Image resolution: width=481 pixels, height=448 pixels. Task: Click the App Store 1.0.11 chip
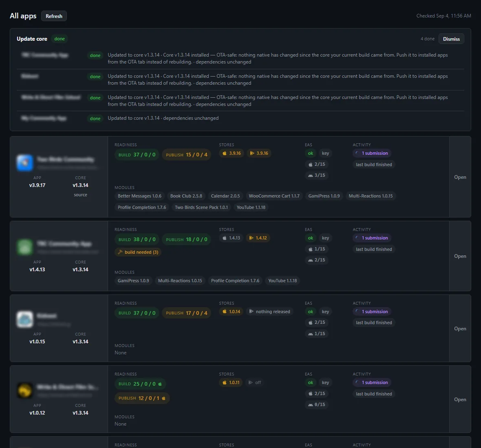(231, 382)
